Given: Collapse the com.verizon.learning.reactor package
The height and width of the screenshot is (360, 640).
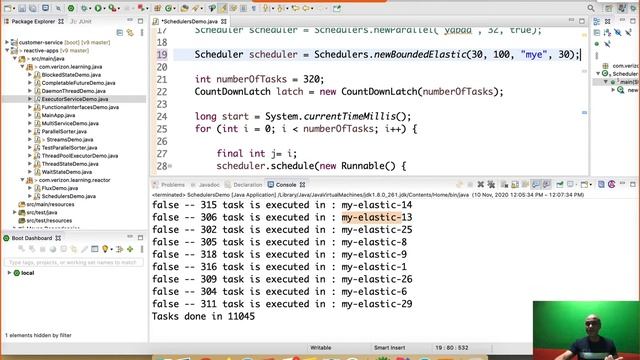Looking at the screenshot, I should click(22, 180).
